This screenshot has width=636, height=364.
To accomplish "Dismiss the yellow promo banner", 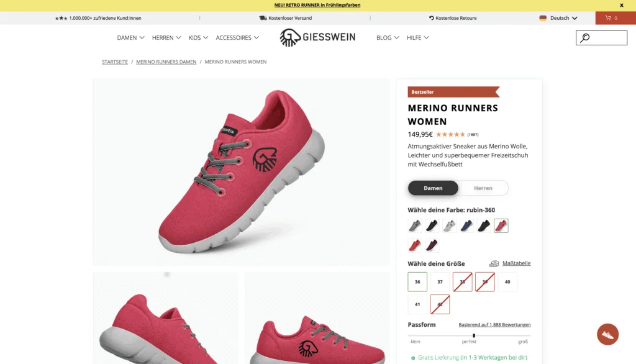I will [x=621, y=5].
